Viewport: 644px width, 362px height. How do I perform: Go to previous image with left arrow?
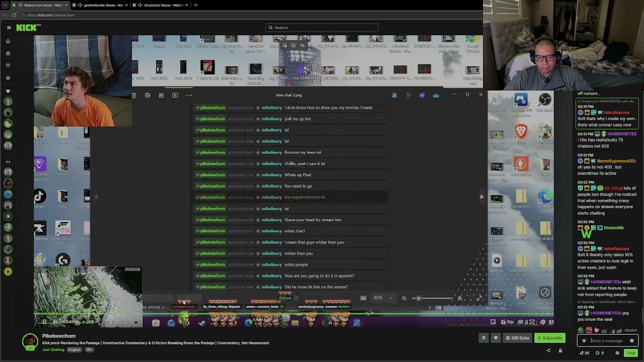(96, 197)
